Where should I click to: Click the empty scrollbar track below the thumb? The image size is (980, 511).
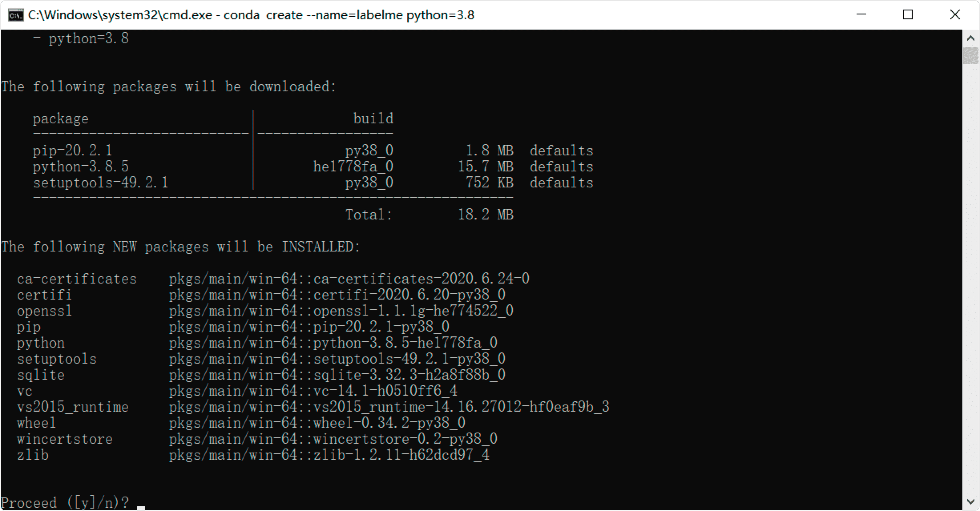click(970, 280)
